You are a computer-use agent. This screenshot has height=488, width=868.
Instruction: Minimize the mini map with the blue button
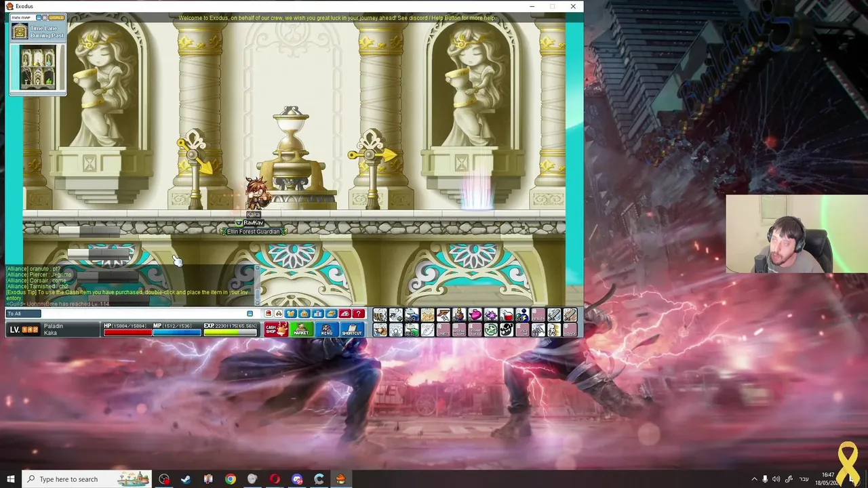tap(39, 18)
